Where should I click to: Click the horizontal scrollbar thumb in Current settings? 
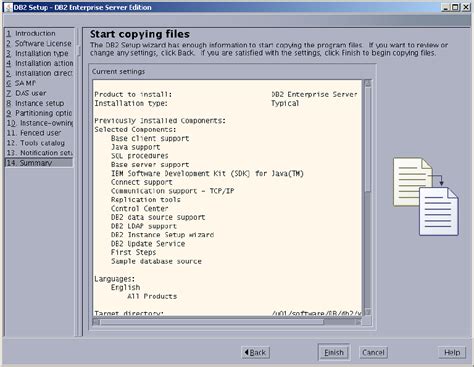coord(212,322)
